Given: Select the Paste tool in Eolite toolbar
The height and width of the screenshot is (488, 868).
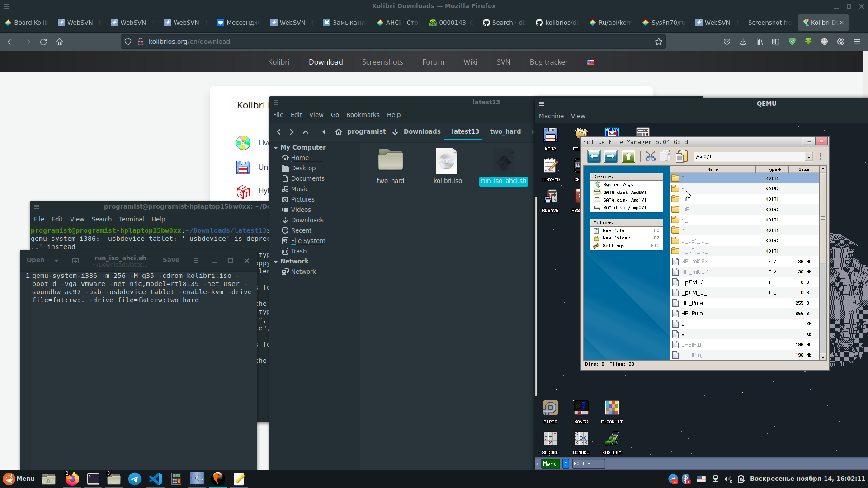Looking at the screenshot, I should [x=682, y=156].
